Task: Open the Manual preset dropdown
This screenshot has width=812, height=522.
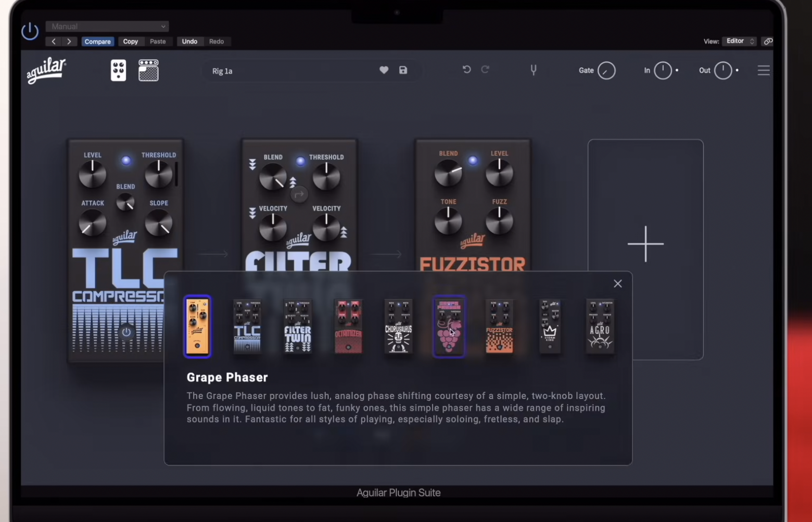Action: (x=107, y=26)
